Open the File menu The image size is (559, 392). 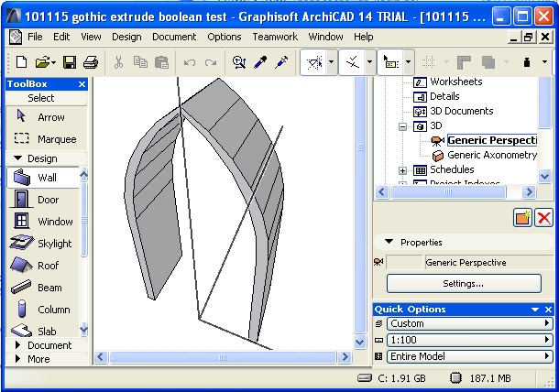(35, 37)
